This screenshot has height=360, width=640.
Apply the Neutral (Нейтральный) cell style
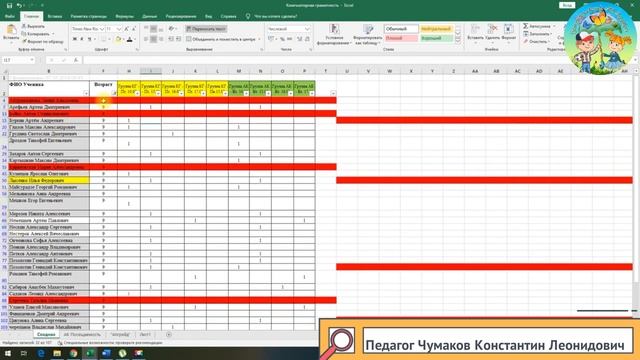436,29
